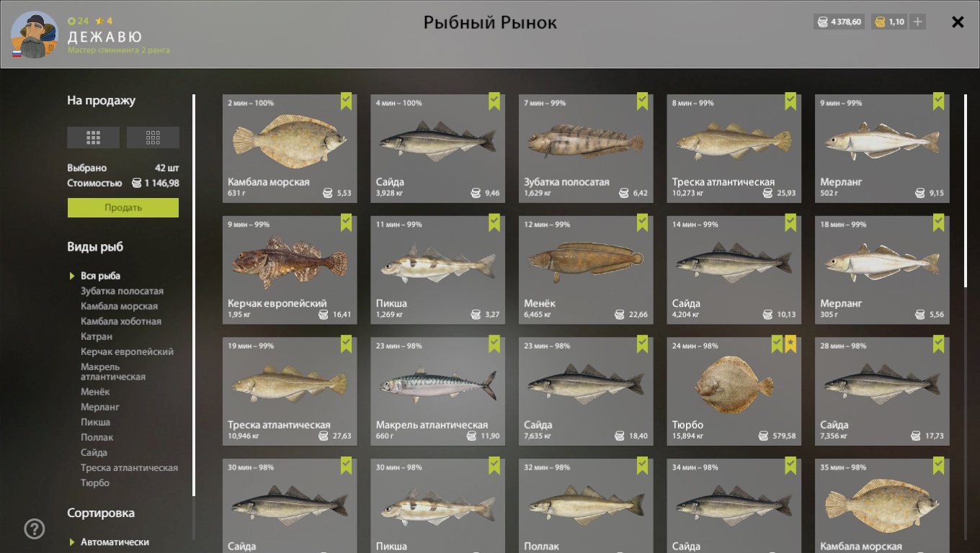Open the player avatar portrait
Image resolution: width=980 pixels, height=553 pixels.
coord(34,35)
